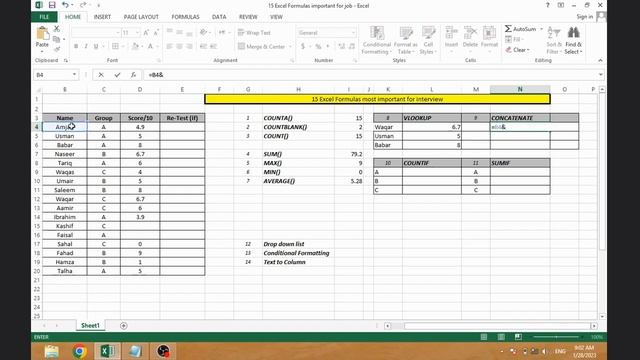Confirm formula with the checkmark icon
This screenshot has width=640, height=360.
(117, 75)
